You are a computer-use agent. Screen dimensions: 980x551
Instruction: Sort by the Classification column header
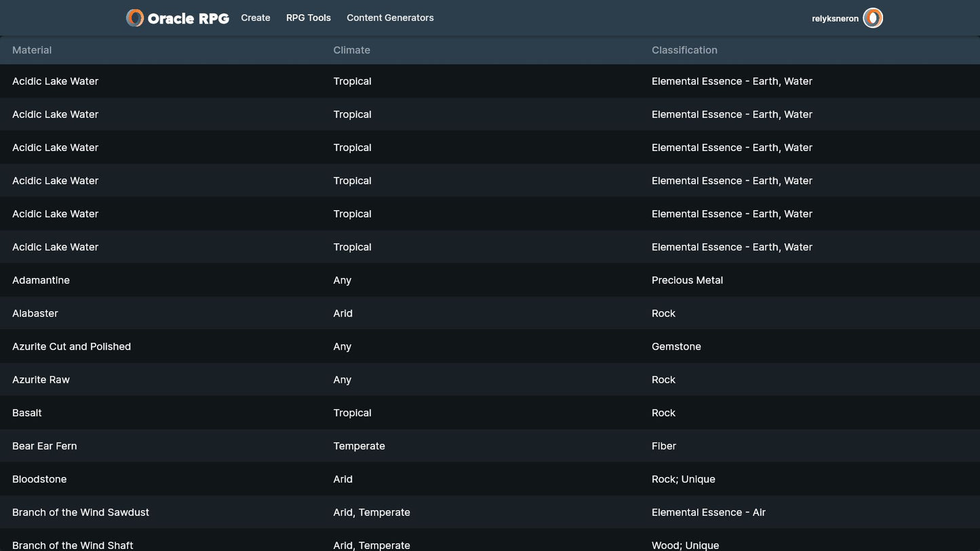pos(684,50)
